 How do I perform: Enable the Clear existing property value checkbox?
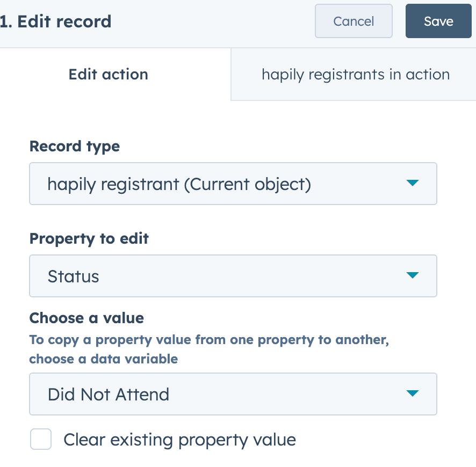(x=41, y=440)
